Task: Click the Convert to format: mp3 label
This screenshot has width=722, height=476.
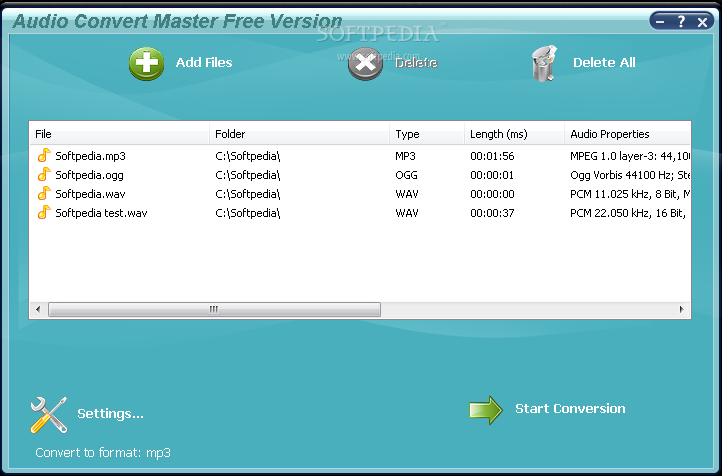Action: (x=103, y=453)
